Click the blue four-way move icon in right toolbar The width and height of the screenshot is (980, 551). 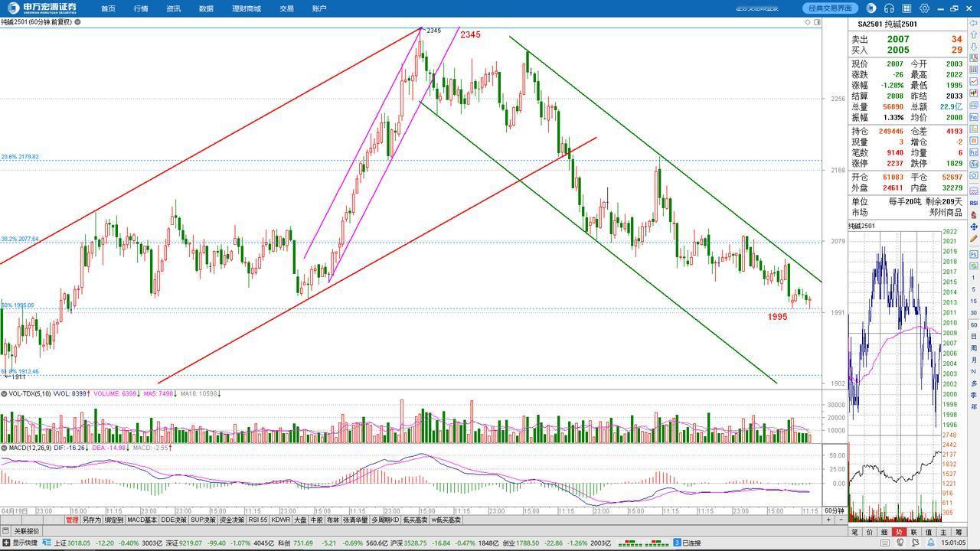973,227
